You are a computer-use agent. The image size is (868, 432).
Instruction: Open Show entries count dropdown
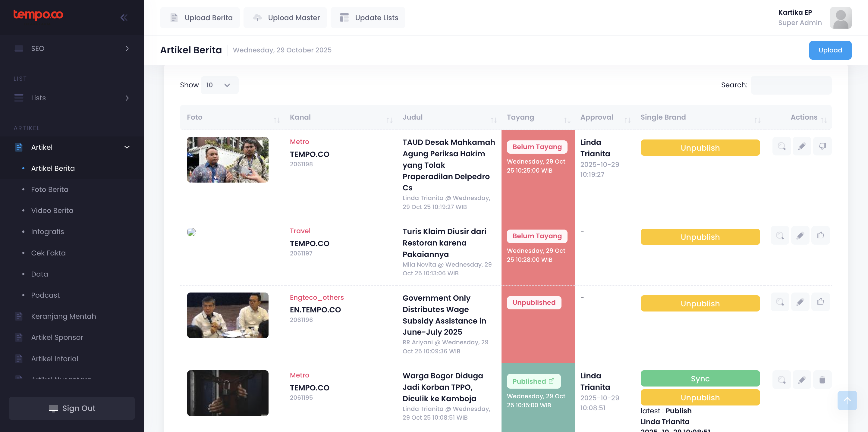[219, 85]
